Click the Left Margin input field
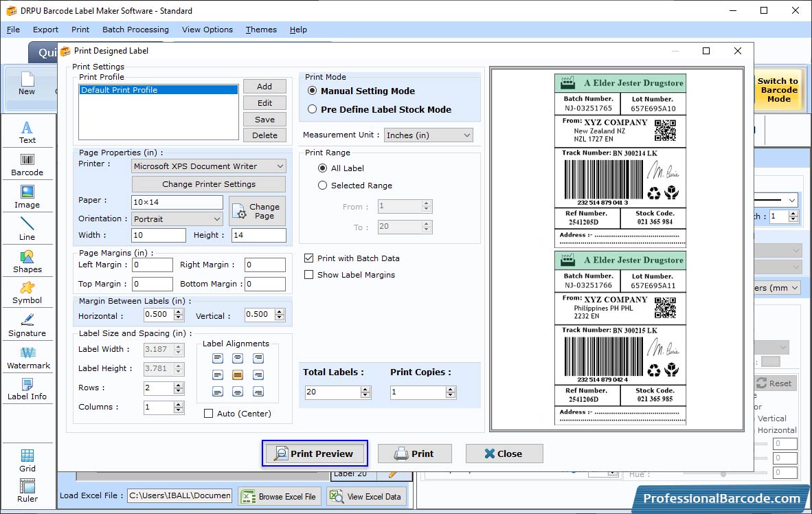Viewport: 812px width, 514px height. [153, 265]
